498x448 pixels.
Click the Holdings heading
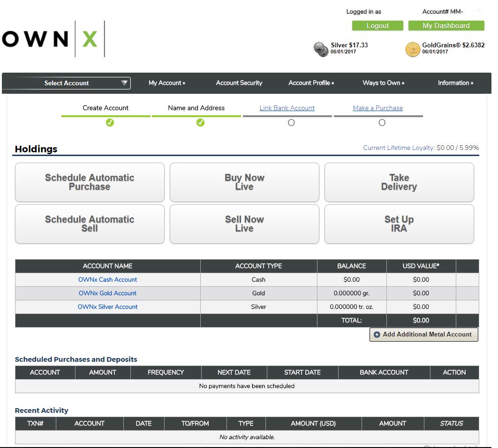click(36, 149)
